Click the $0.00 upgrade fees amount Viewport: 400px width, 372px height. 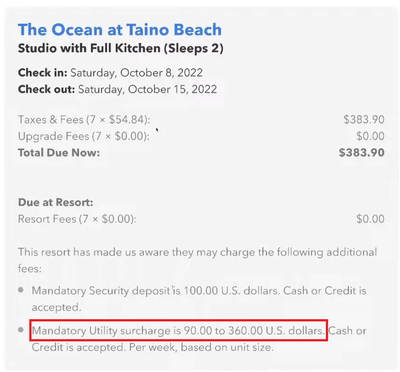tap(370, 136)
